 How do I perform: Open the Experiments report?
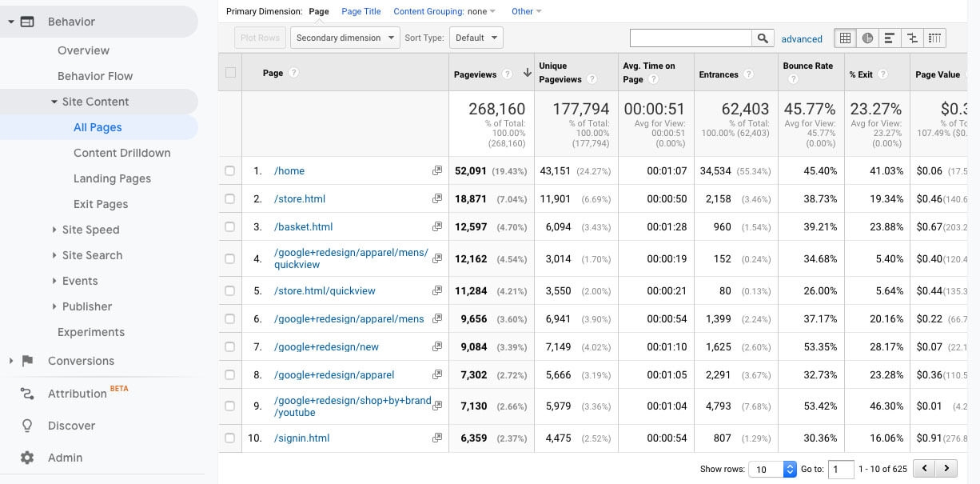click(x=91, y=332)
